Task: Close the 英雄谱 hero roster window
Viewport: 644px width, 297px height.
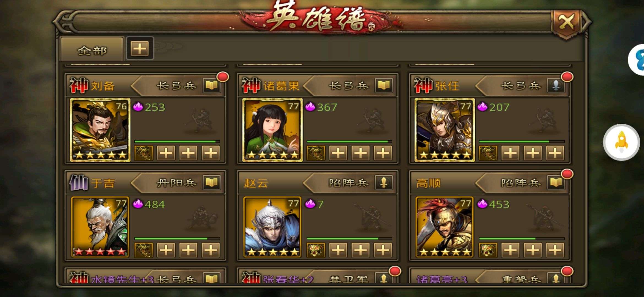Action: pyautogui.click(x=567, y=22)
